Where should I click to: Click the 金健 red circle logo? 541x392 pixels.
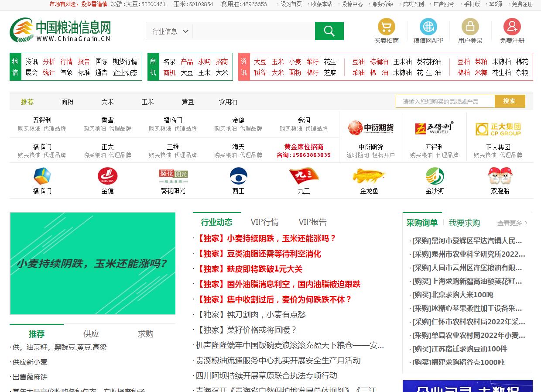pyautogui.click(x=108, y=176)
